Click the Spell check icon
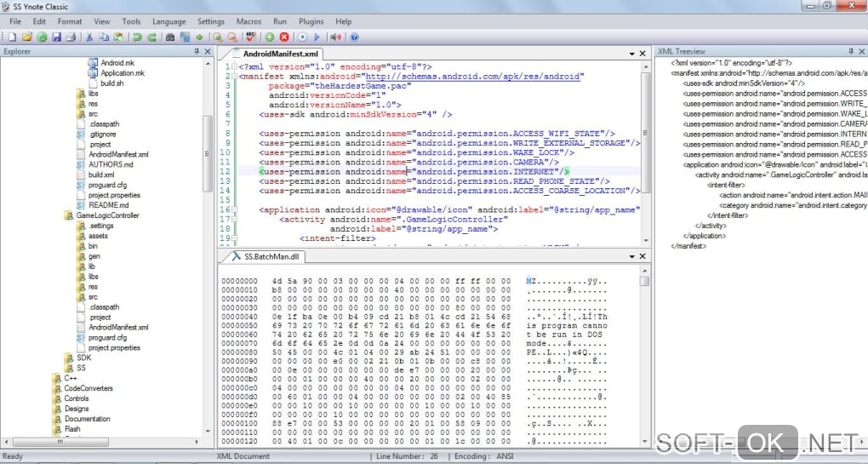This screenshot has width=868, height=464. click(x=250, y=37)
